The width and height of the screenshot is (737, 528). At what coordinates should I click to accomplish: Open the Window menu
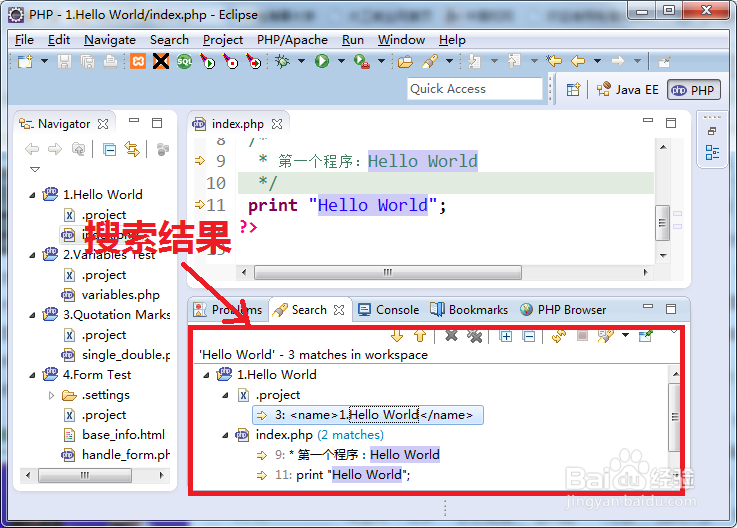401,40
